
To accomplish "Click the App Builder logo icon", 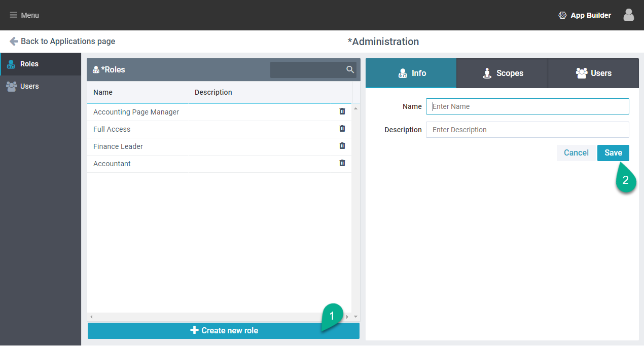I will coord(562,15).
